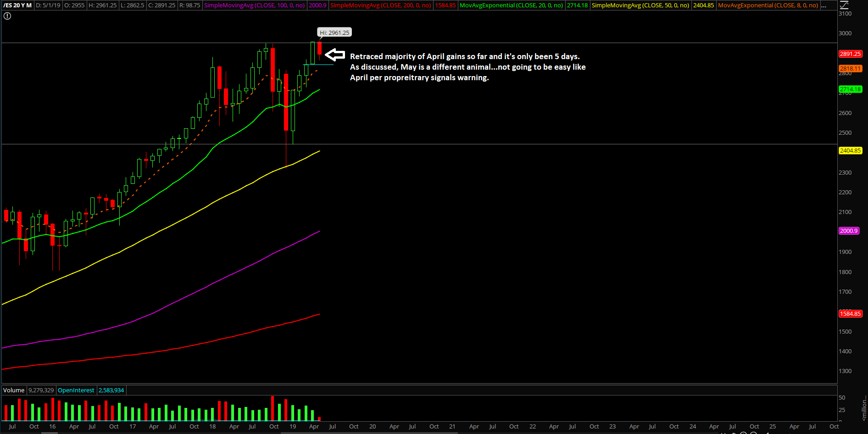The image size is (868, 434).
Task: Click the D: 5/1/19 date readout
Action: coord(48,5)
